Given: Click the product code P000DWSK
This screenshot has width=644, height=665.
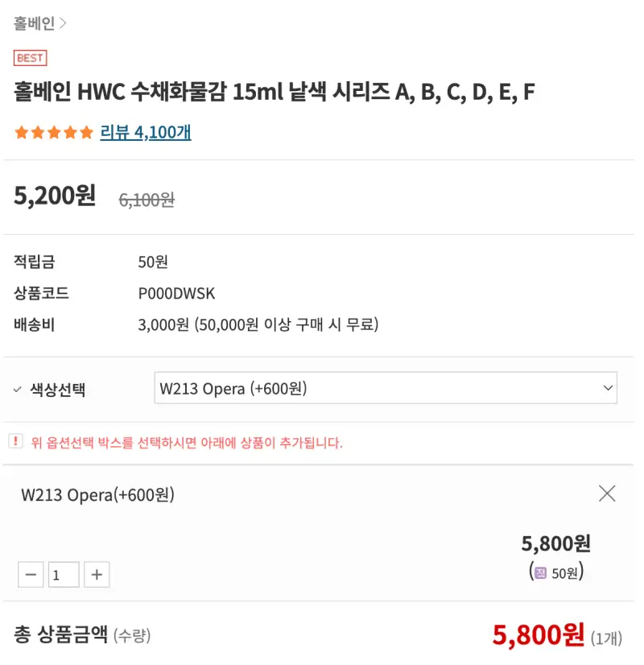Looking at the screenshot, I should 176,294.
